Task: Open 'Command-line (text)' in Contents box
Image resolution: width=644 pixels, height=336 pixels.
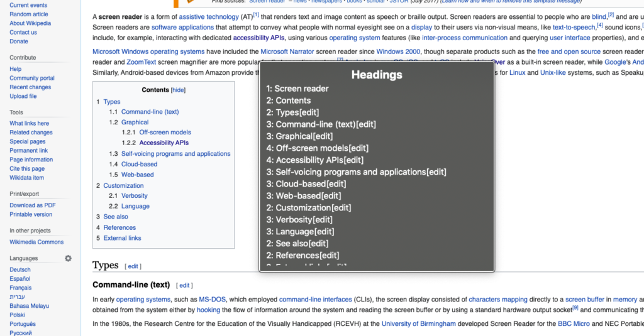Action: pyautogui.click(x=150, y=112)
